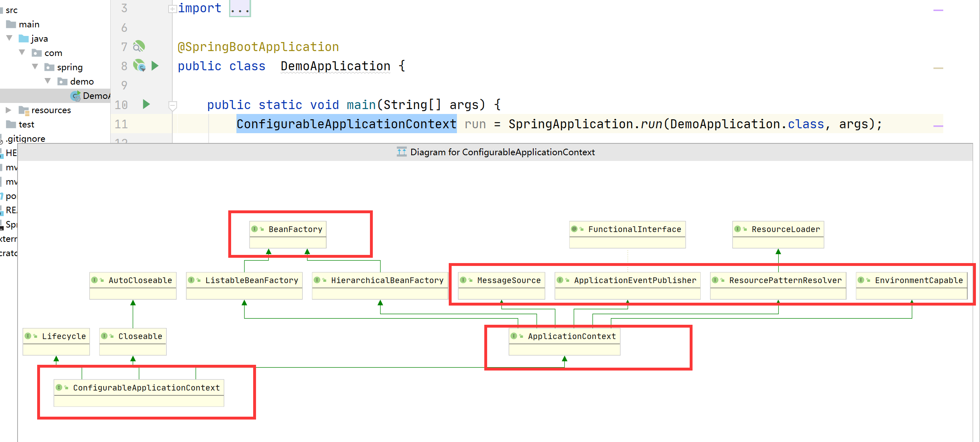Click the diagram icon in popup title
980x442 pixels.
pyautogui.click(x=401, y=152)
